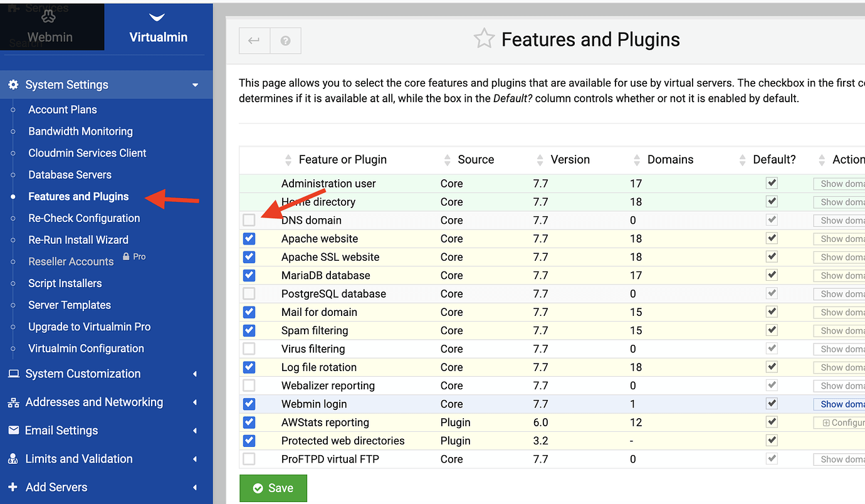Uncheck the Apache SSL website feature
Image resolution: width=865 pixels, height=504 pixels.
point(249,257)
